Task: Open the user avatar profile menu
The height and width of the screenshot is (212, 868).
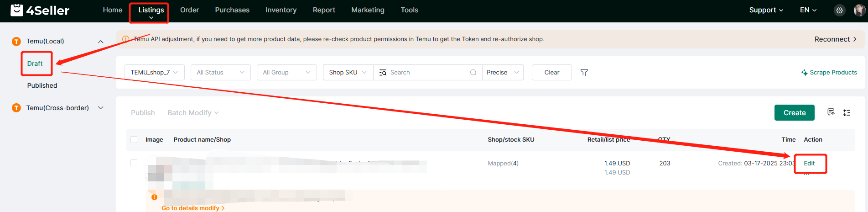Action: point(859,10)
